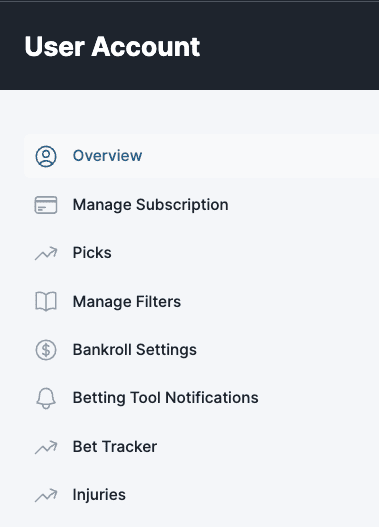This screenshot has width=379, height=527.
Task: Click the trend arrow icon beside Picks
Action: point(46,253)
